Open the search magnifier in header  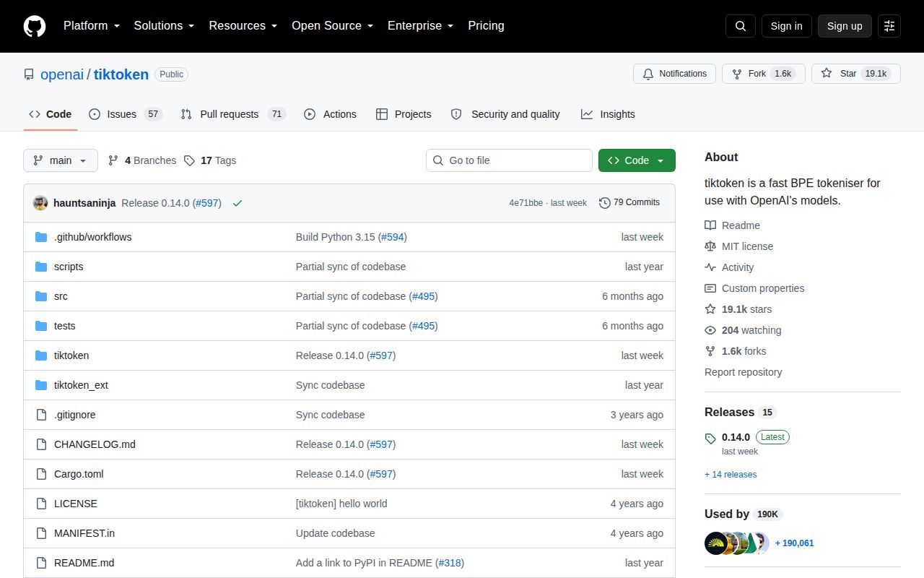click(x=741, y=26)
